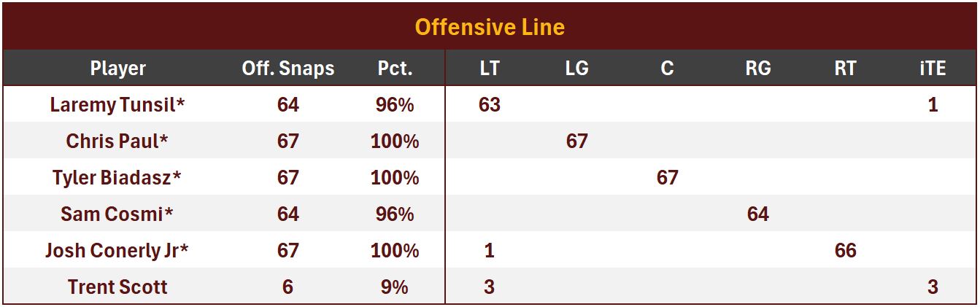Click the RT column header
The height and width of the screenshot is (307, 980).
click(x=845, y=69)
